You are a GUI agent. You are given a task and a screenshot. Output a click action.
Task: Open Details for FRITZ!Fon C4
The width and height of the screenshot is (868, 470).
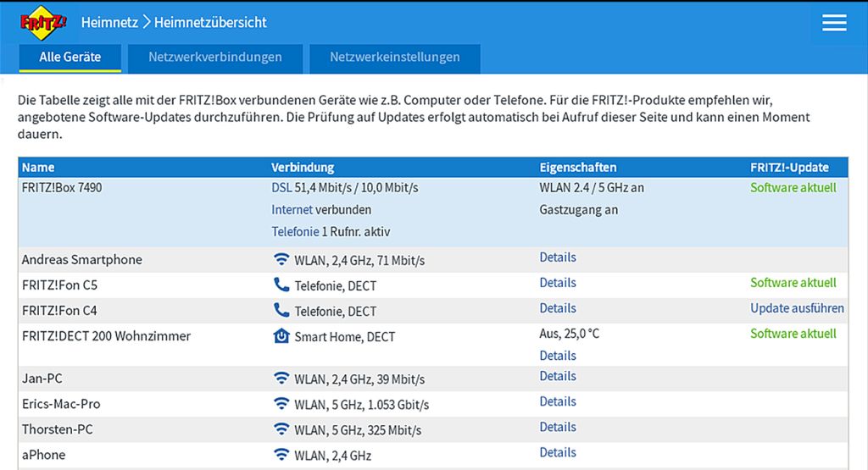(x=558, y=308)
